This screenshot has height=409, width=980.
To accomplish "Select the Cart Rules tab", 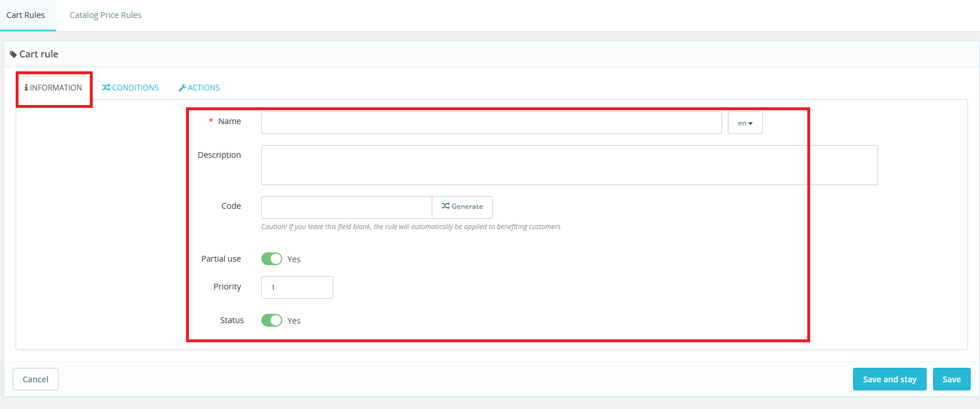I will coord(25,15).
